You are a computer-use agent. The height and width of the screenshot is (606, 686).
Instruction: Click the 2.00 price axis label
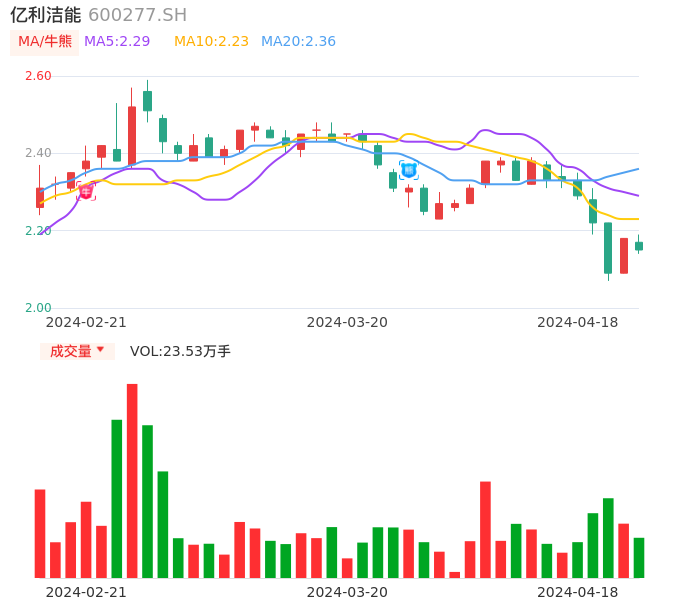pyautogui.click(x=38, y=308)
